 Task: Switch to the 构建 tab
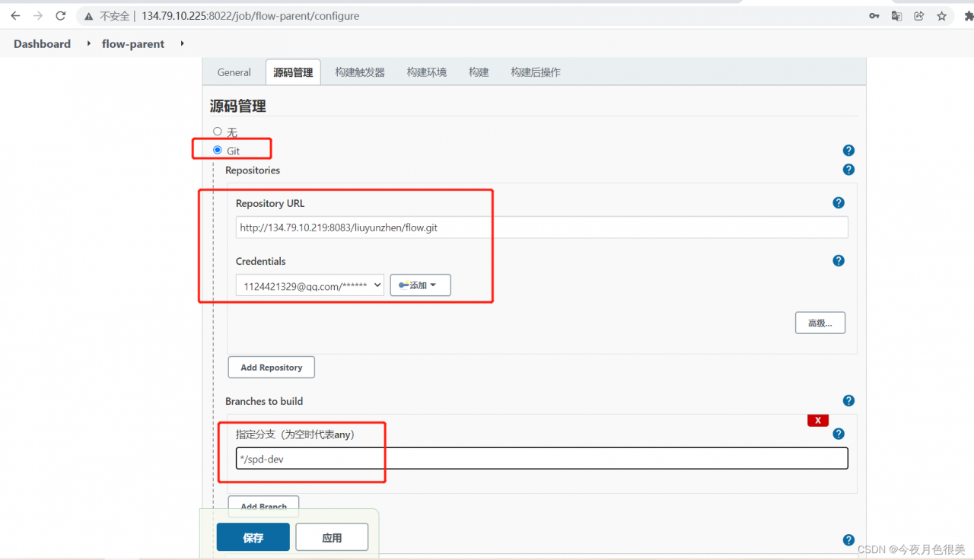click(479, 72)
